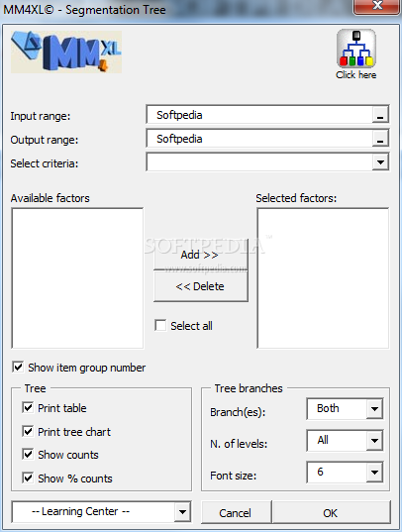Expand the Branch(es) dropdown showing Both
The width and height of the screenshot is (402, 532).
pos(374,409)
